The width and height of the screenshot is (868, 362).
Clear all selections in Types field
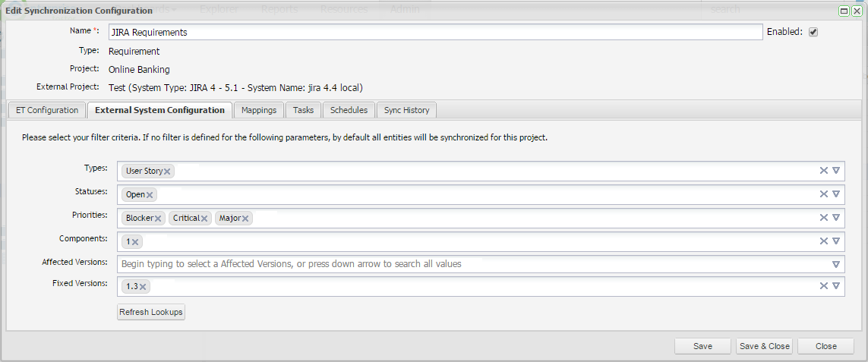pos(823,171)
